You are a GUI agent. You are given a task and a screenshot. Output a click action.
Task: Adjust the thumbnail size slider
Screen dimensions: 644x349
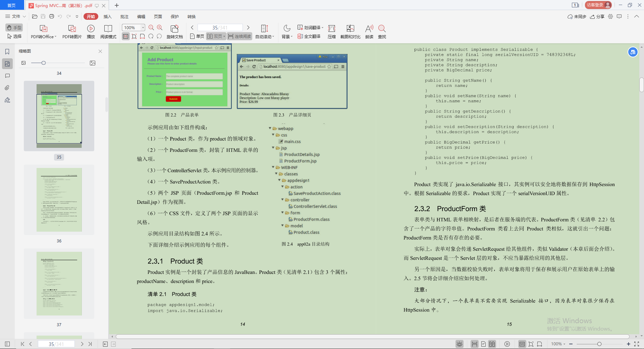(43, 63)
